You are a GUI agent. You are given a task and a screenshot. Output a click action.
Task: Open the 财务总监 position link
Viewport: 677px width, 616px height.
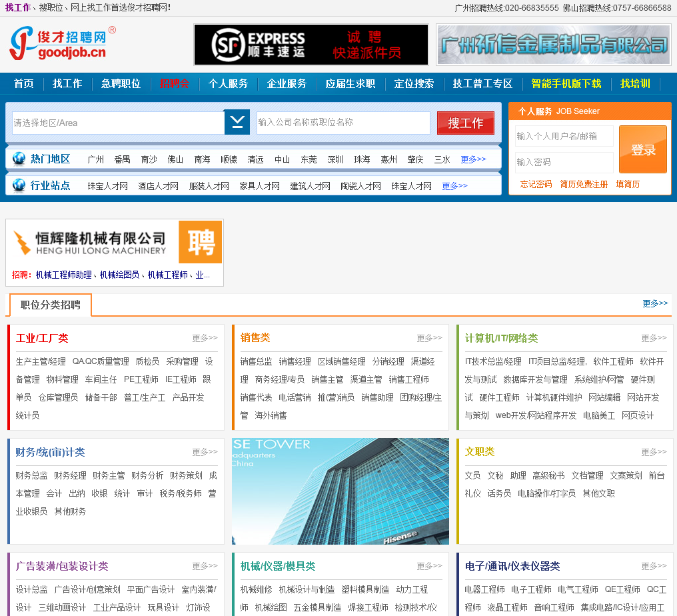[x=31, y=475]
